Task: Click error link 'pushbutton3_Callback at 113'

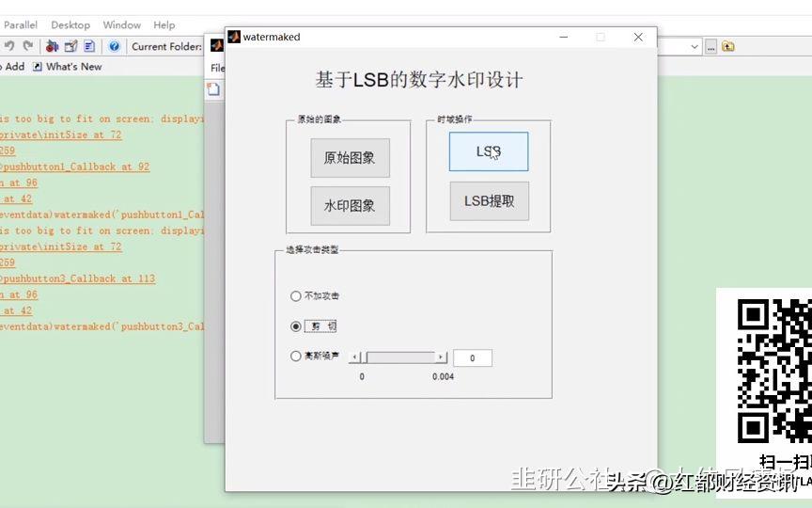Action: tap(77, 278)
